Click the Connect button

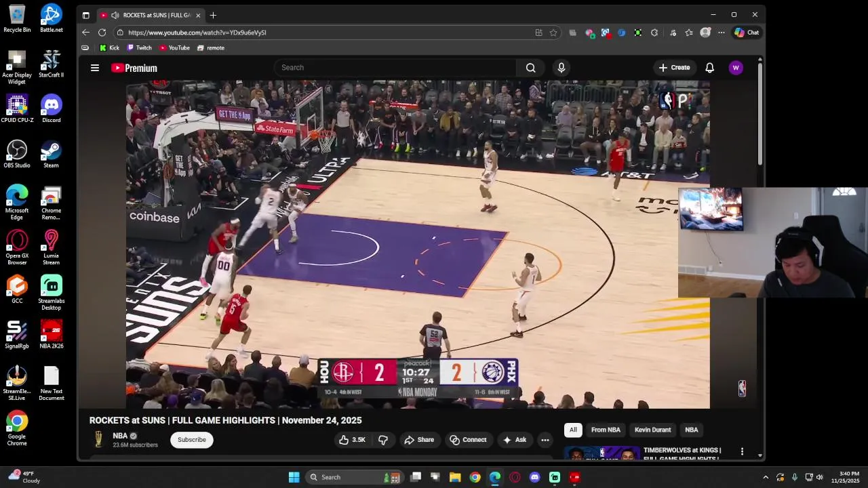[468, 440]
